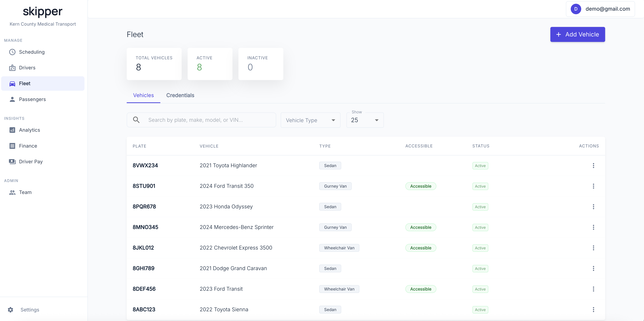Open the demo@gmail.com account menu
644x321 pixels.
point(600,9)
